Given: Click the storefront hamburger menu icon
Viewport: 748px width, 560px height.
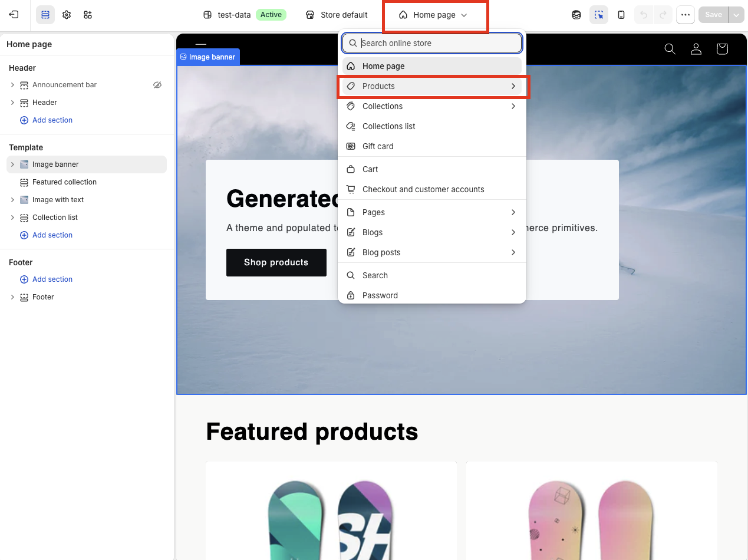Looking at the screenshot, I should 201,44.
